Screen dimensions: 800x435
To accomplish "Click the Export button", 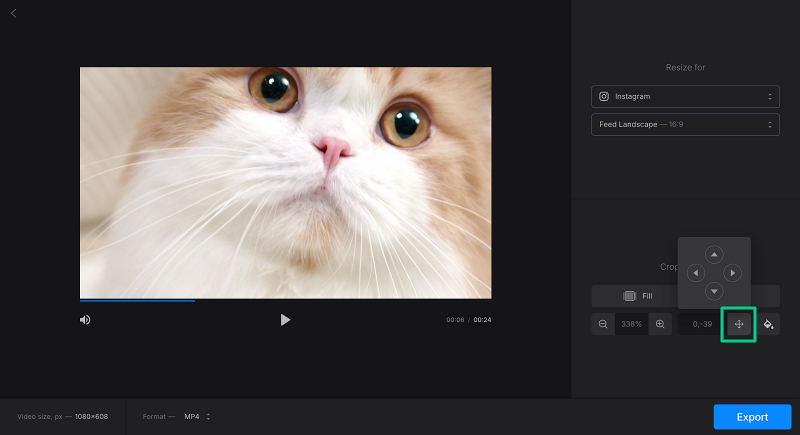I will [x=752, y=417].
